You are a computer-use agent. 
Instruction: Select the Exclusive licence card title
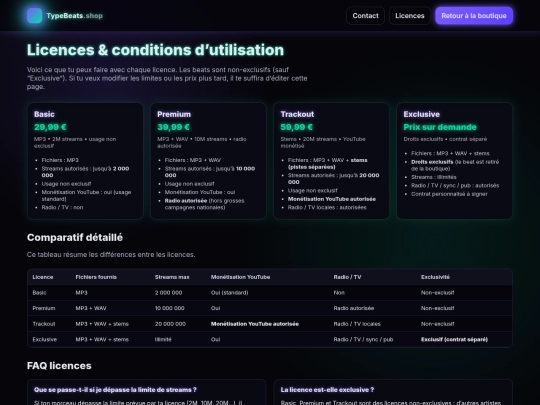tap(422, 114)
